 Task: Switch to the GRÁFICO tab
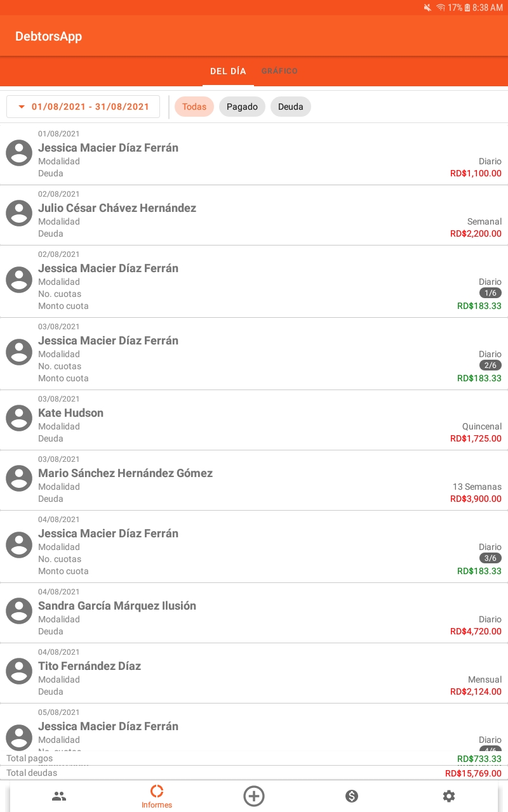point(279,71)
